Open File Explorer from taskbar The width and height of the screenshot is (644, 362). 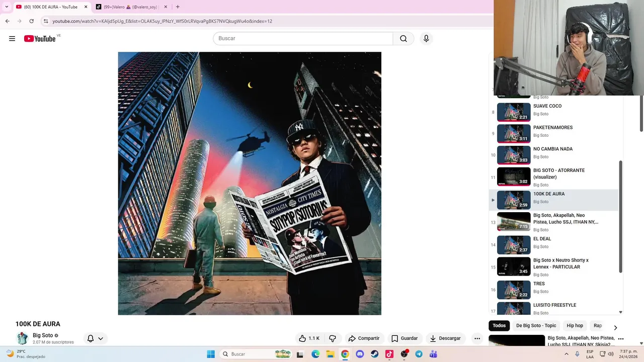[330, 354]
